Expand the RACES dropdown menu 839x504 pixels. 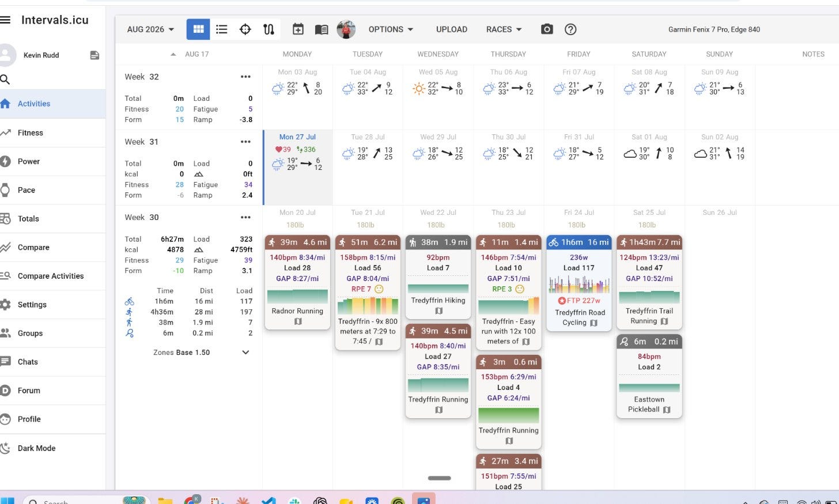click(504, 29)
